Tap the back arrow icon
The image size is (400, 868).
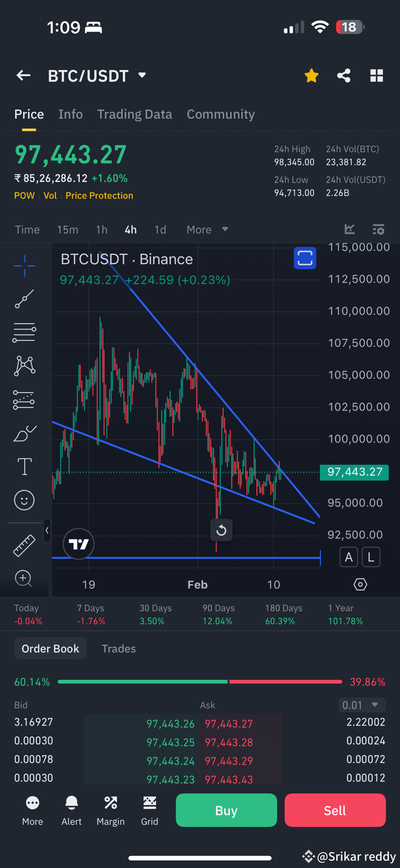click(x=23, y=75)
